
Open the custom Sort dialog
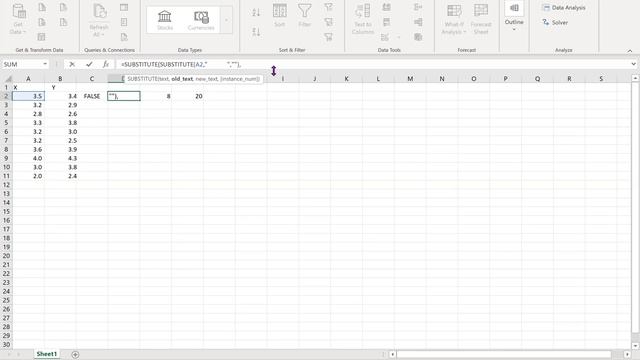[x=280, y=16]
